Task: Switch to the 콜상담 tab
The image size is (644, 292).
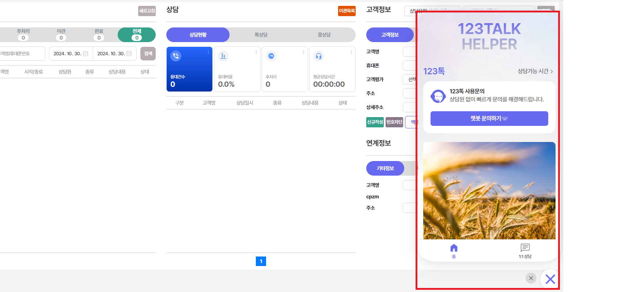Action: (324, 35)
